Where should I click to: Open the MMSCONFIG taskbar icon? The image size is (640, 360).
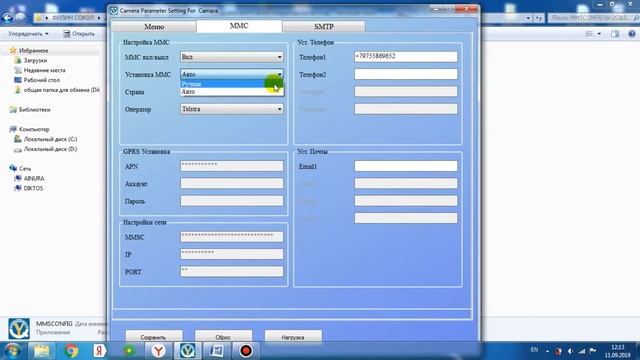coord(187,351)
